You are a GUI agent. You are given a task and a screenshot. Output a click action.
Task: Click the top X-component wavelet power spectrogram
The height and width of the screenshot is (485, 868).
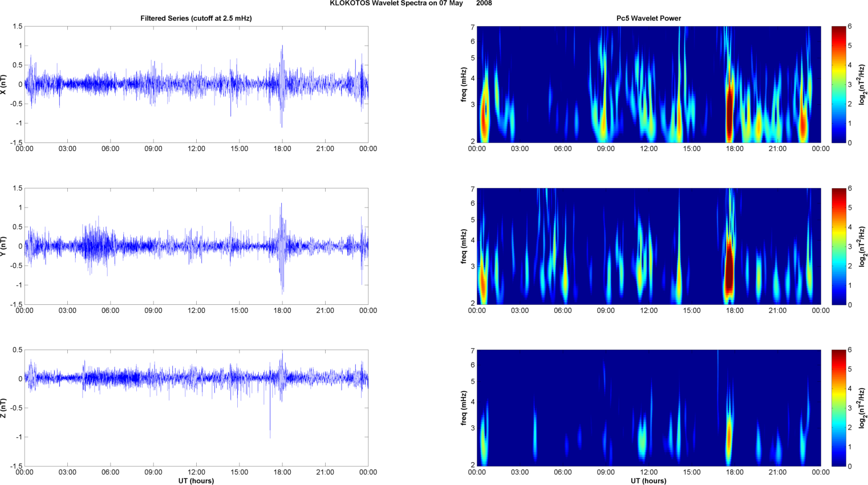point(648,84)
